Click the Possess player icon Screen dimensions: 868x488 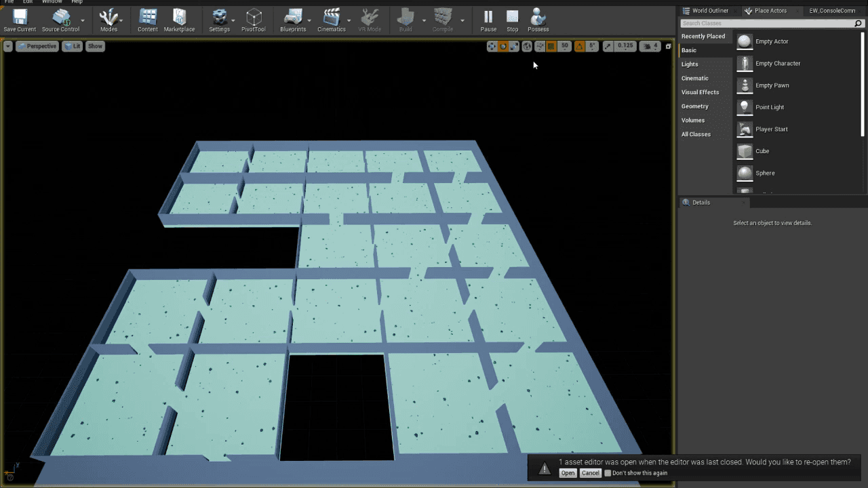pos(538,17)
